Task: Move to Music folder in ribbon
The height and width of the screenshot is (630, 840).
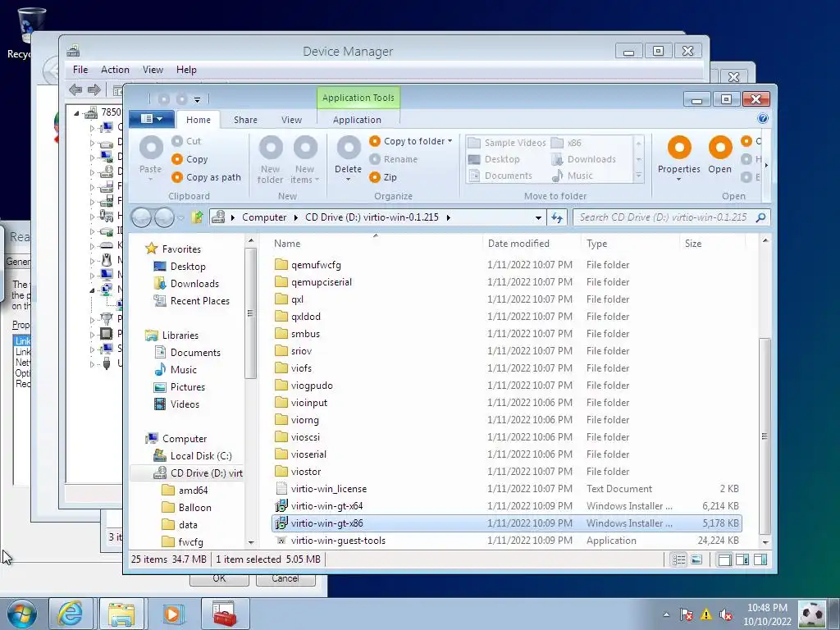Action: pyautogui.click(x=572, y=176)
